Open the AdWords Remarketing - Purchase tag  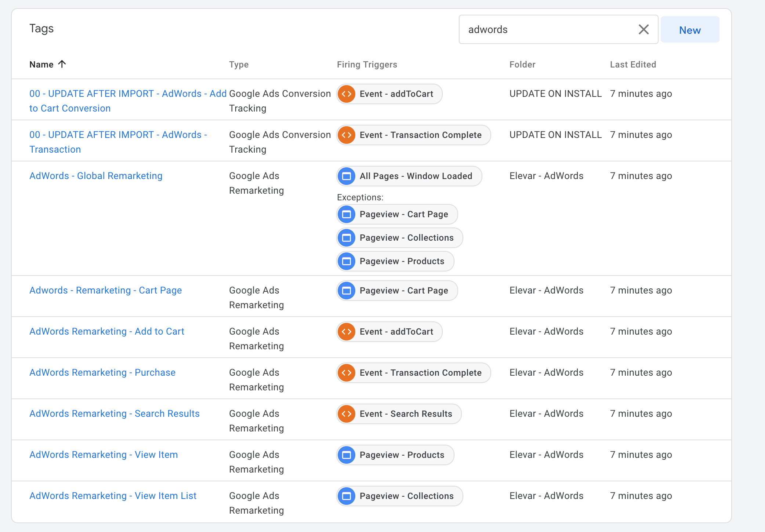coord(102,372)
